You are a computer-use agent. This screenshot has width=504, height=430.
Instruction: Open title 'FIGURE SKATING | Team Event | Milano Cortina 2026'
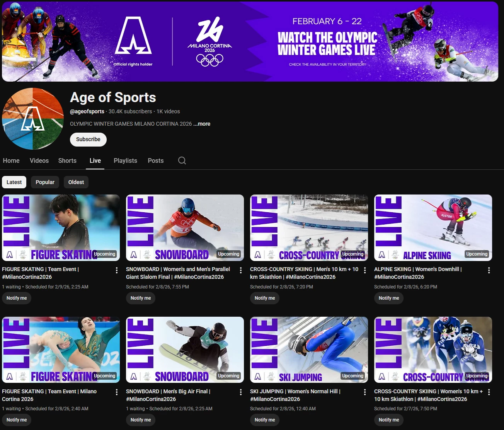click(49, 395)
